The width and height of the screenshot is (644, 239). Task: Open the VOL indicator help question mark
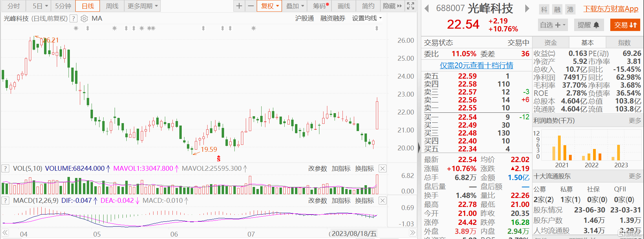click(5, 169)
